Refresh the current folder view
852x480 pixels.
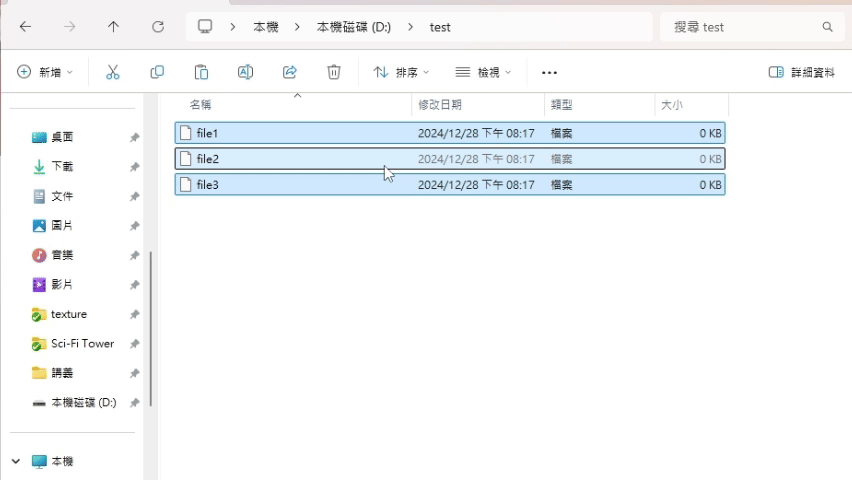tap(158, 27)
